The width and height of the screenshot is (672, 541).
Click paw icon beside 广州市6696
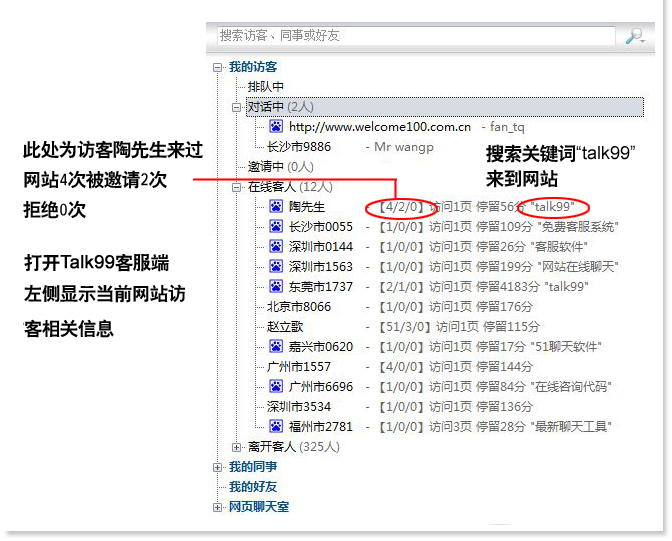pyautogui.click(x=276, y=387)
